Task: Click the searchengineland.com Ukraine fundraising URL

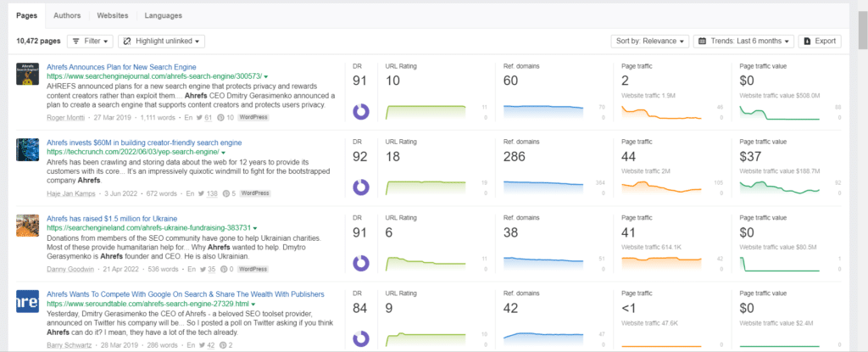Action: 149,228
